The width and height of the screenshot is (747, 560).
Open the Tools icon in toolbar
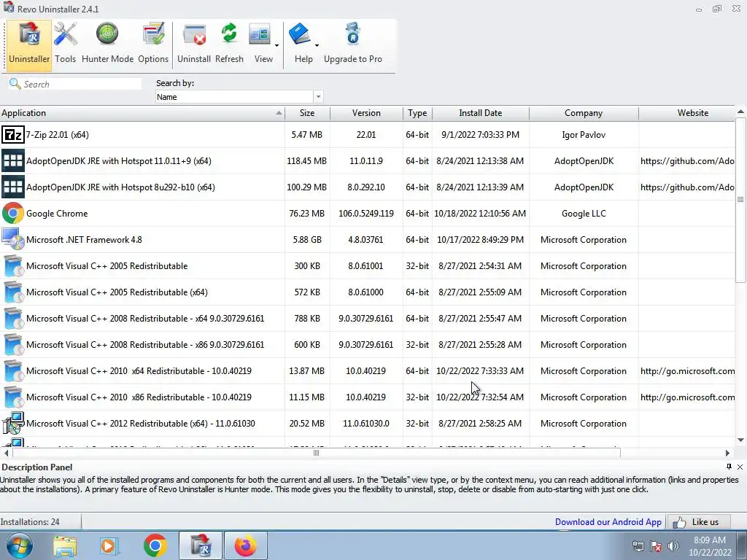(65, 44)
